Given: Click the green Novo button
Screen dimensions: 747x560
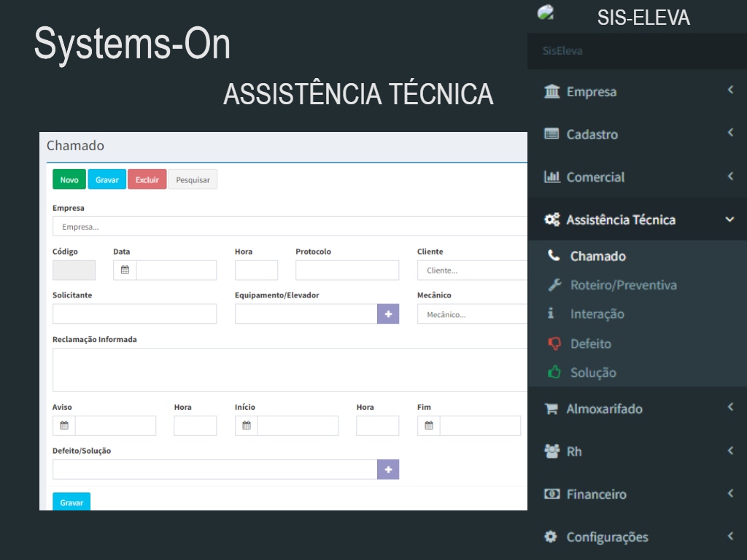Looking at the screenshot, I should 69,179.
